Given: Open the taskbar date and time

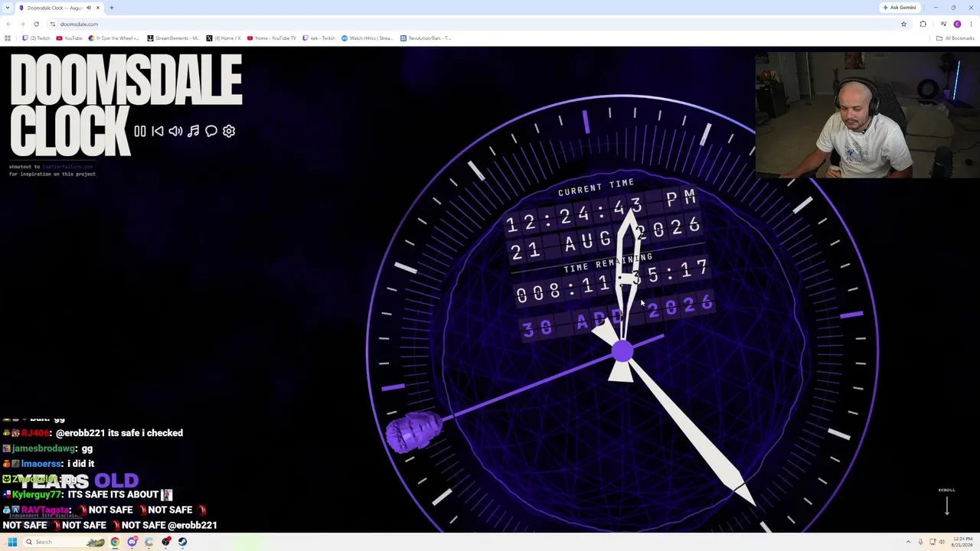Looking at the screenshot, I should coord(962,542).
